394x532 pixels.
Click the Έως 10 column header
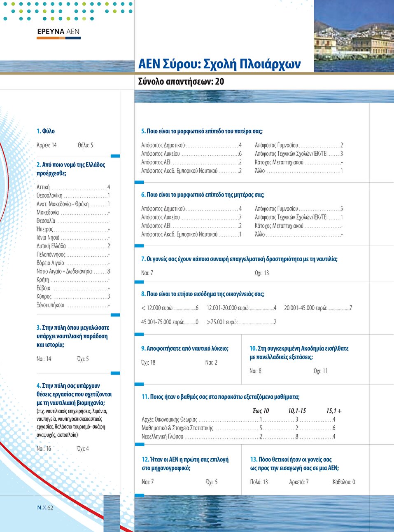[x=261, y=411]
